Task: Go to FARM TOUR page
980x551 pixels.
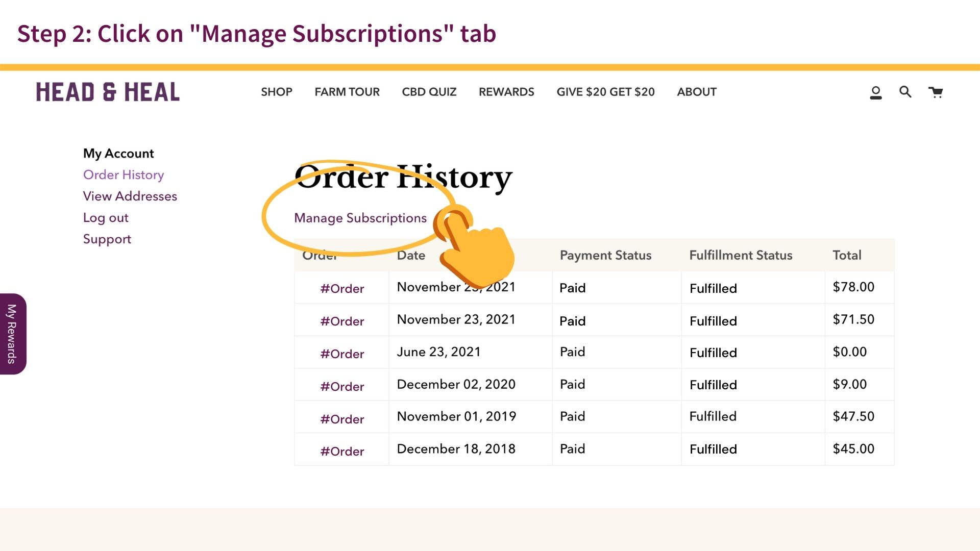Action: click(347, 92)
